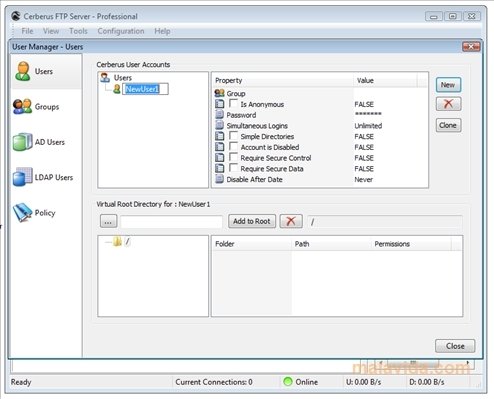494x399 pixels.
Task: Close the User Manager dialog
Action: (x=471, y=47)
